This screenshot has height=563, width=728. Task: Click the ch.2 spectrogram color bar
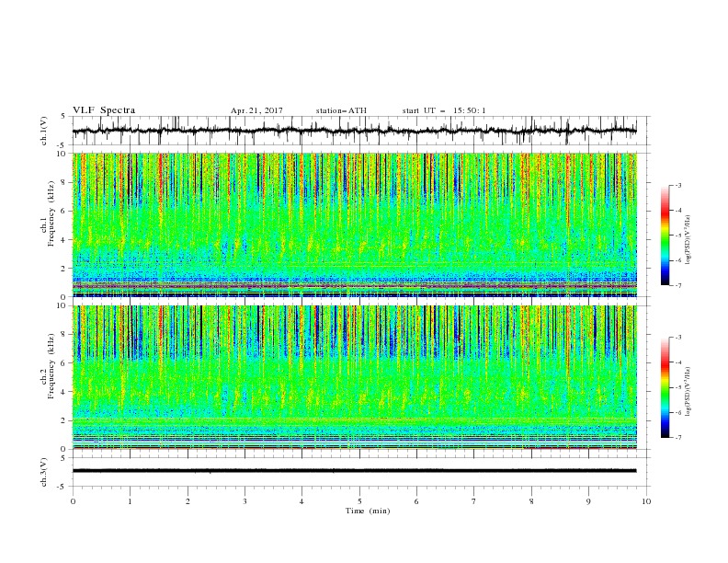click(x=665, y=387)
